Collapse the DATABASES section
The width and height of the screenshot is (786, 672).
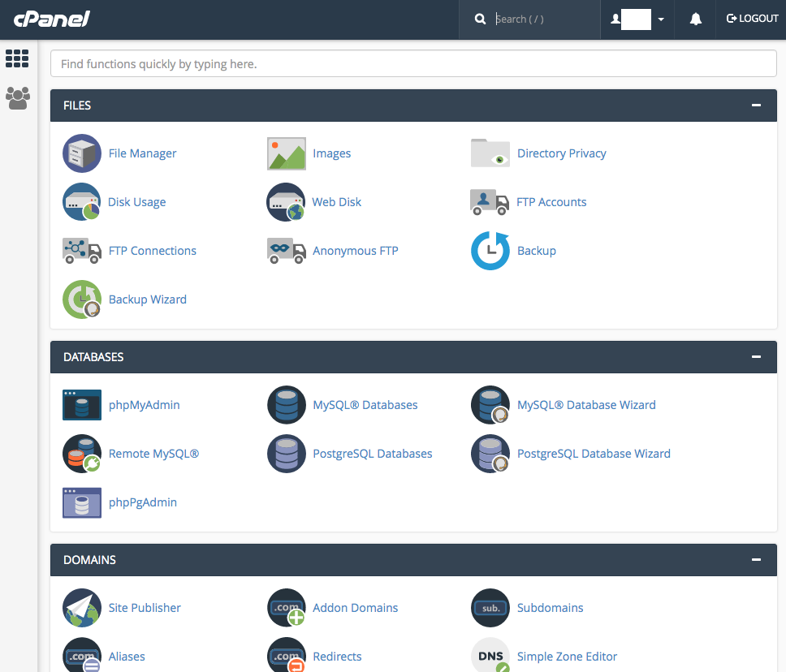coord(757,357)
